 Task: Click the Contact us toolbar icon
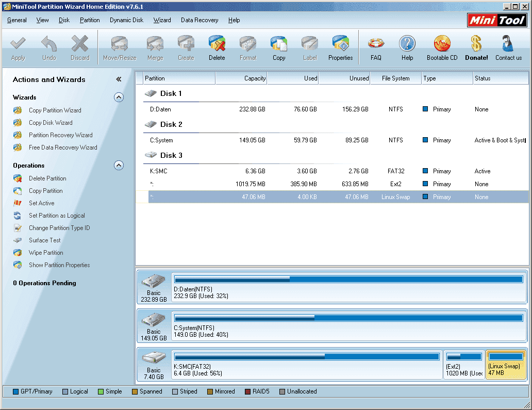tap(508, 44)
